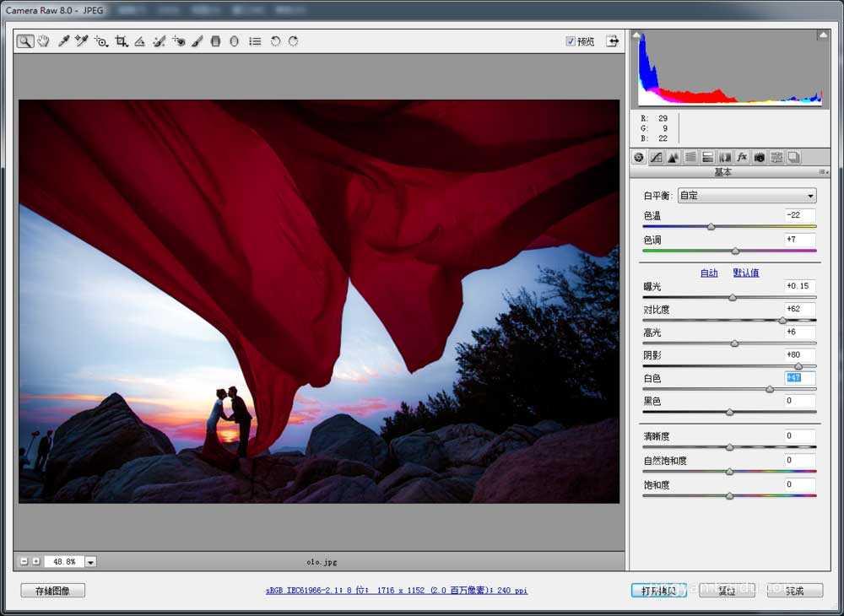Click inside the 白色 value input field

797,377
